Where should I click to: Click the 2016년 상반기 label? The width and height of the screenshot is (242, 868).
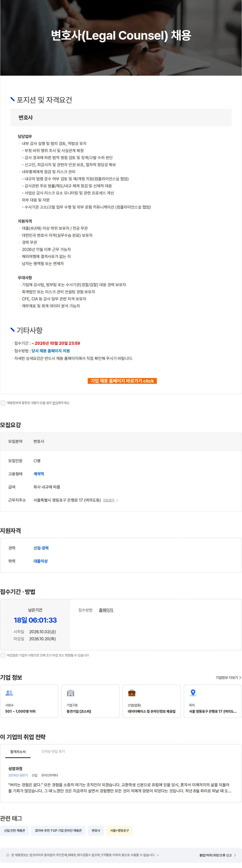18,775
